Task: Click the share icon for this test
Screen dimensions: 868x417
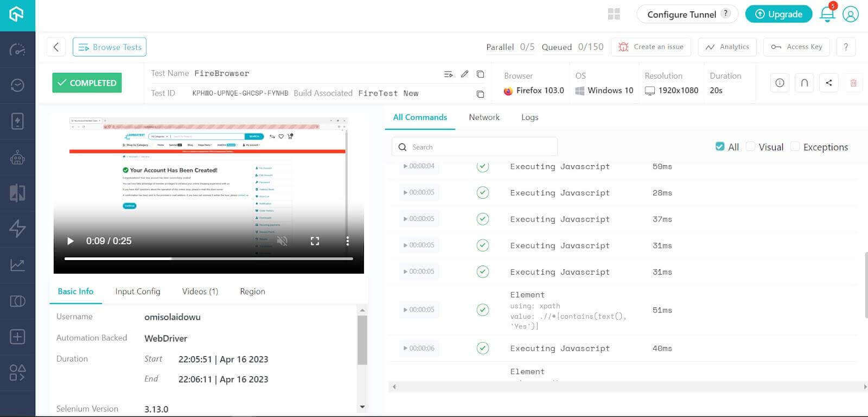Action: click(x=828, y=83)
